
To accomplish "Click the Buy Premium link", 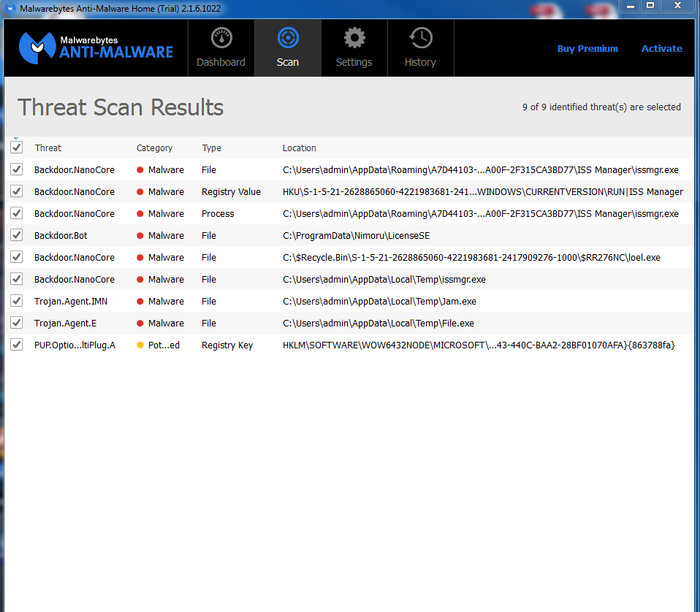I will [587, 49].
